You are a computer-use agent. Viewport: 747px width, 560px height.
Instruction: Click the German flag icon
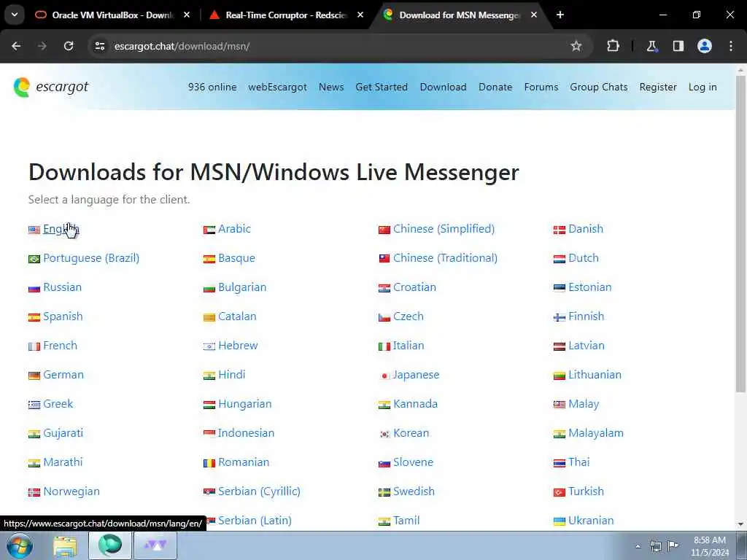coord(34,376)
